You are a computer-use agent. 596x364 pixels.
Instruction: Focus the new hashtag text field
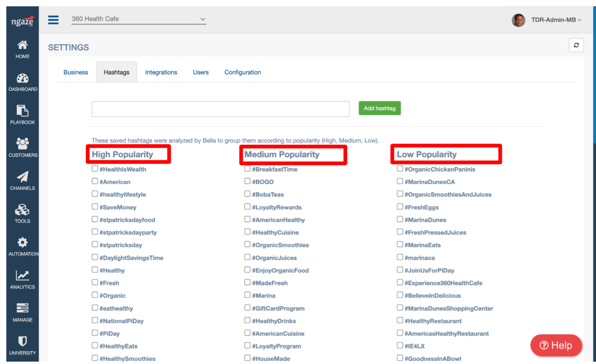(x=221, y=109)
